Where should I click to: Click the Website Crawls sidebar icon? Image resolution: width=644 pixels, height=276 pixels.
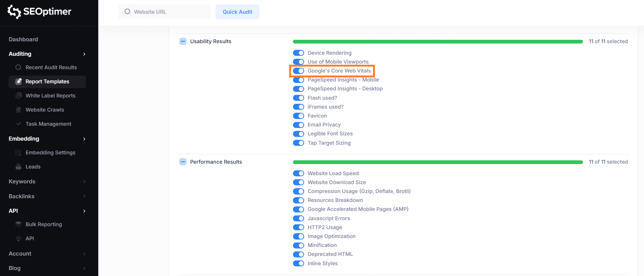click(x=18, y=110)
